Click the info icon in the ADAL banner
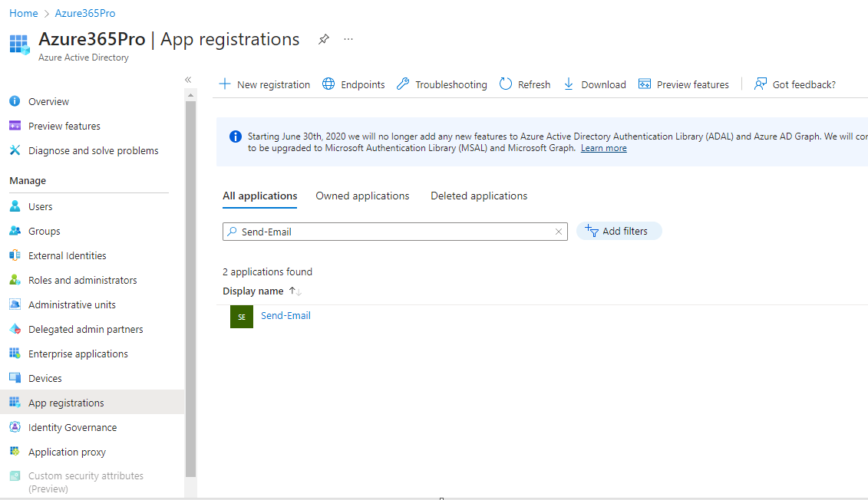Screen dimensions: 868x500 tap(236, 137)
